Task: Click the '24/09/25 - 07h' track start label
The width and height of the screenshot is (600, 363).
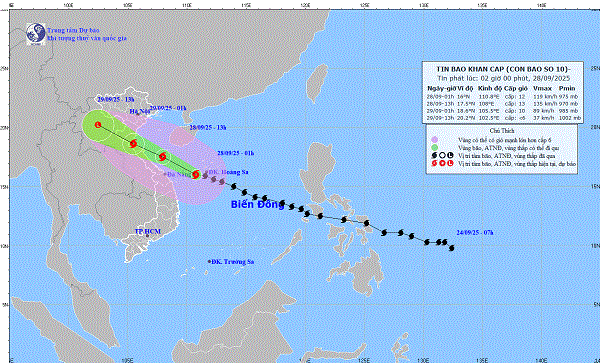Action: (x=475, y=233)
